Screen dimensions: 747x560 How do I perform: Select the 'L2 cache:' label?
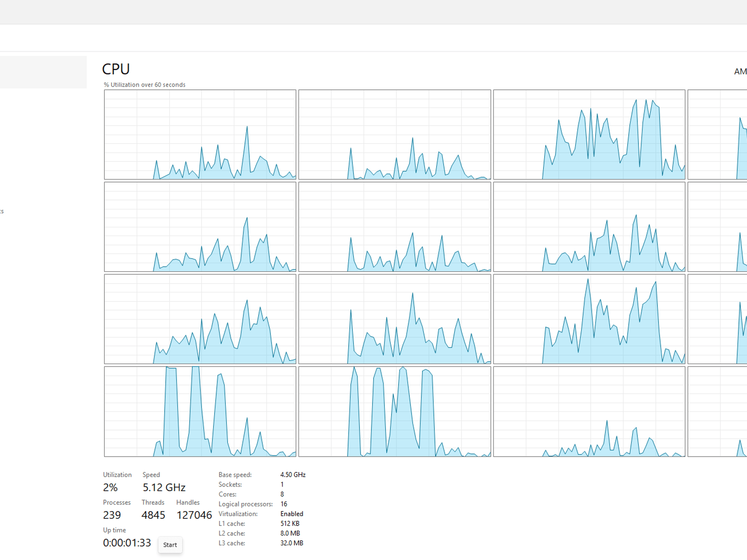[x=232, y=533]
